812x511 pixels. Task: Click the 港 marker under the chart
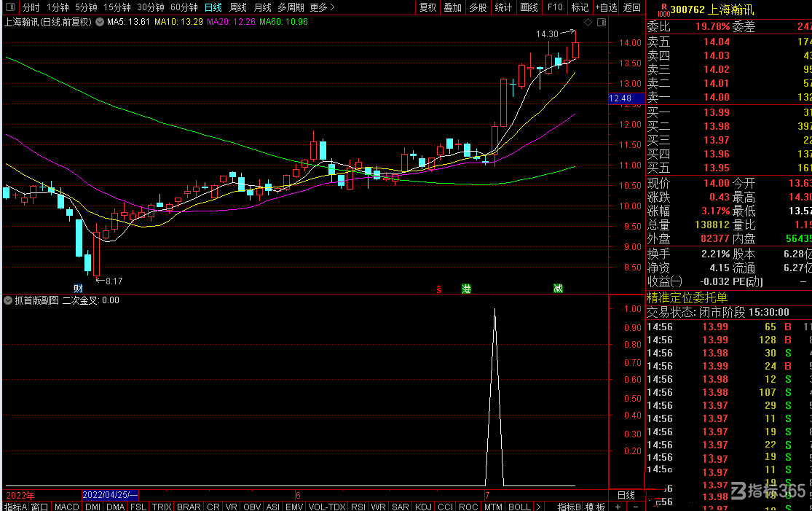pos(466,289)
